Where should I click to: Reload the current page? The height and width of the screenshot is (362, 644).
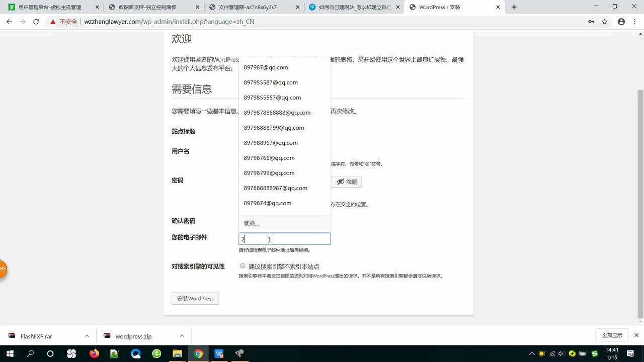coord(36,22)
